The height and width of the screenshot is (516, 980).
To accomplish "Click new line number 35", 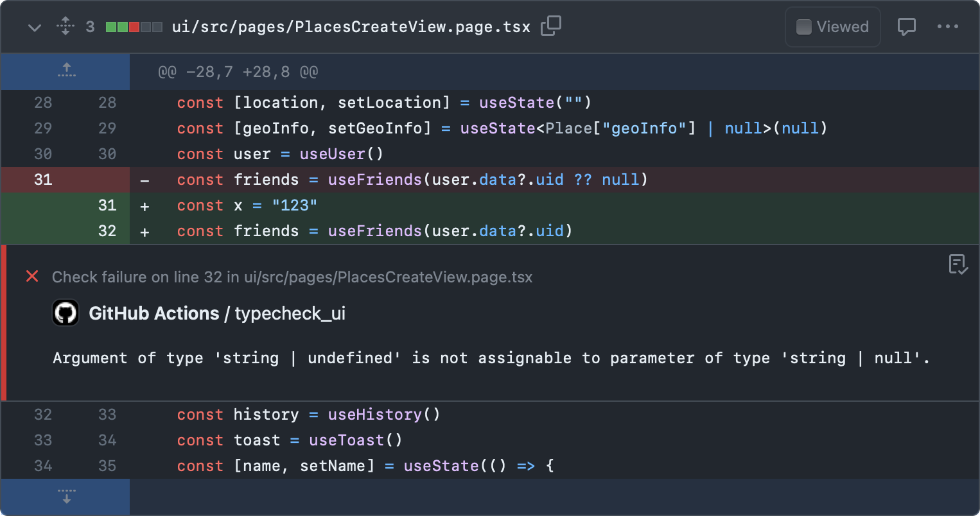I will tap(107, 466).
